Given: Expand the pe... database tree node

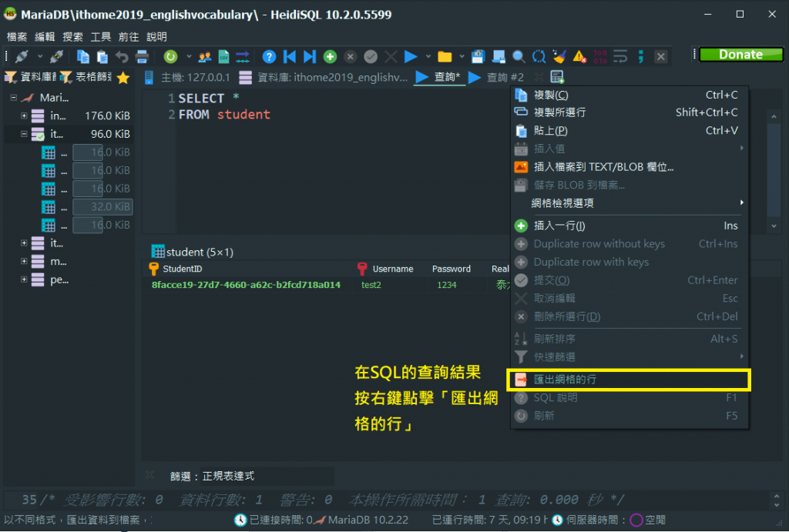Looking at the screenshot, I should pos(24,279).
